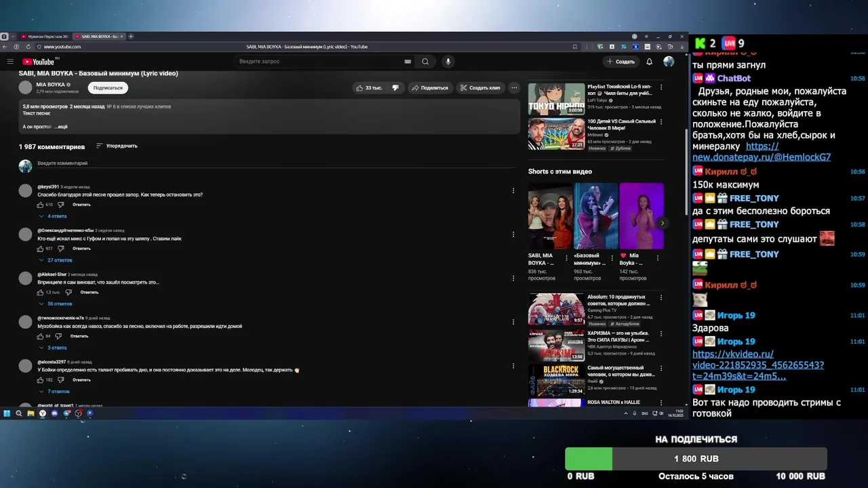The image size is (868, 488).
Task: Open taskbar search magnifier
Action: click(x=19, y=413)
